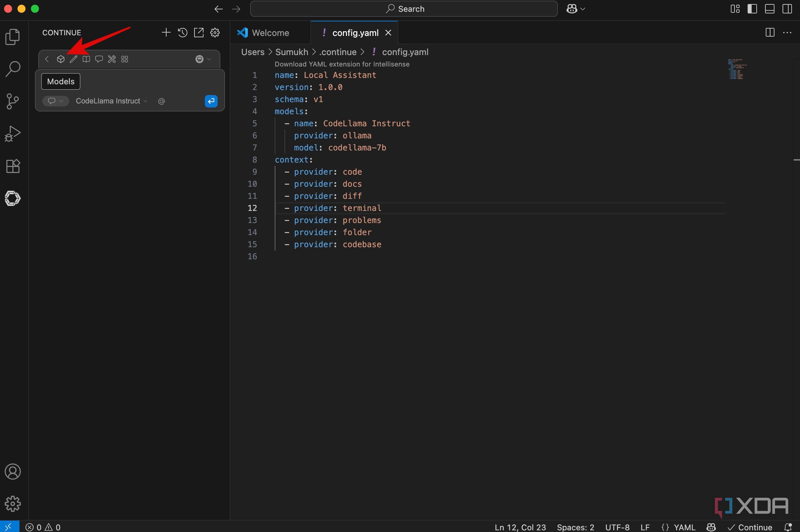Open the Docs book icon in Continue toolbar
800x532 pixels.
(x=86, y=59)
